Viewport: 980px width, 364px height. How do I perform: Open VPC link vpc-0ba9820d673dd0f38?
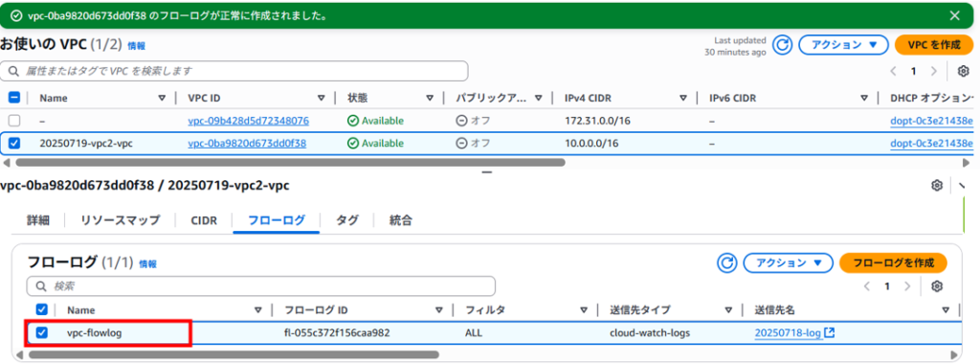[247, 144]
